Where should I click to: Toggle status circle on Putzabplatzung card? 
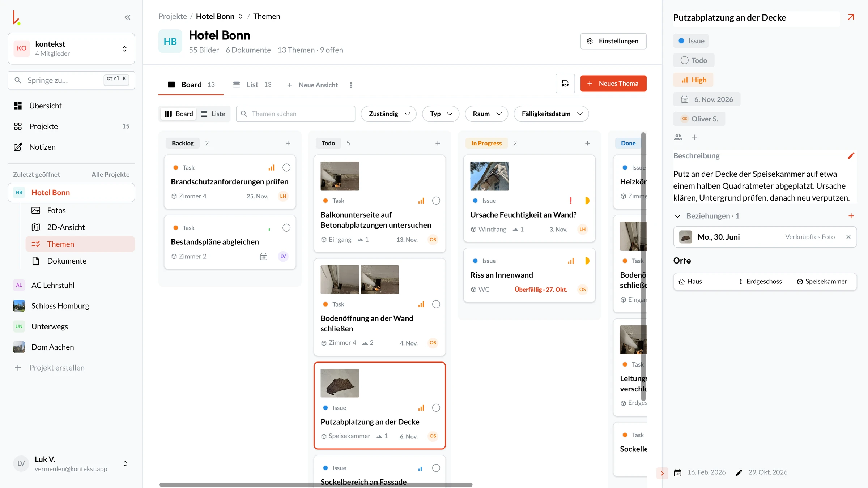point(436,408)
